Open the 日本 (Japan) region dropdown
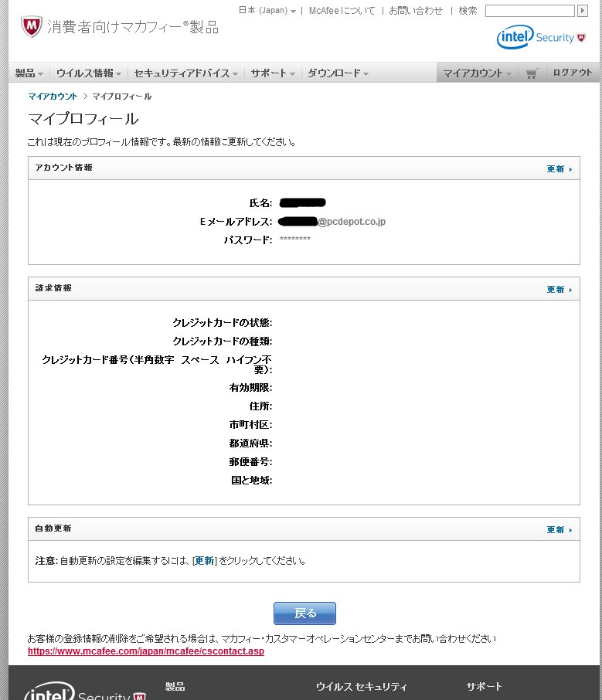This screenshot has height=700, width=602. pyautogui.click(x=267, y=10)
